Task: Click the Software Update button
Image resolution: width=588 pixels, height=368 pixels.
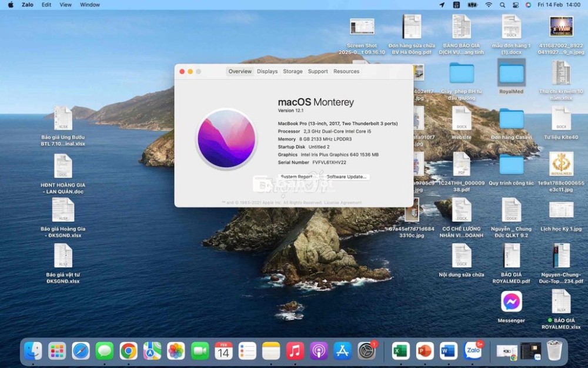Action: click(346, 177)
